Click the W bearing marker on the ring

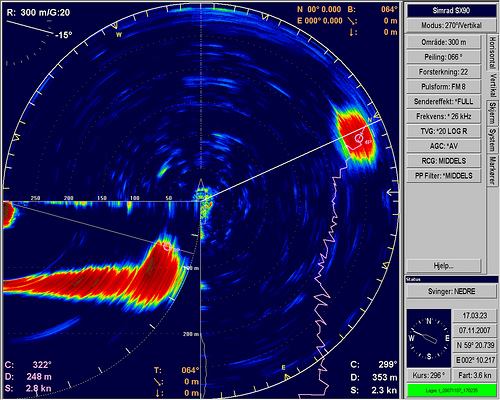(x=118, y=34)
